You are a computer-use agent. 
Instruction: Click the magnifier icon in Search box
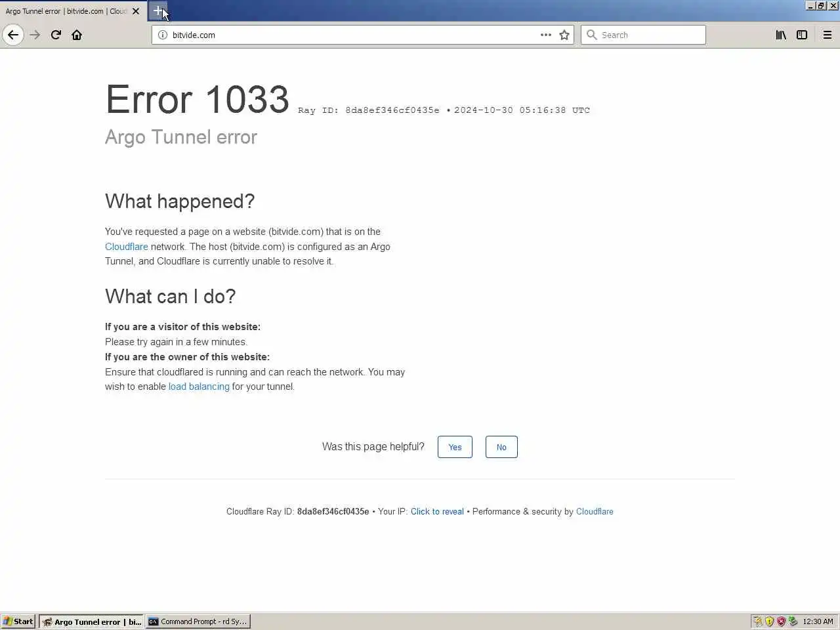(592, 35)
